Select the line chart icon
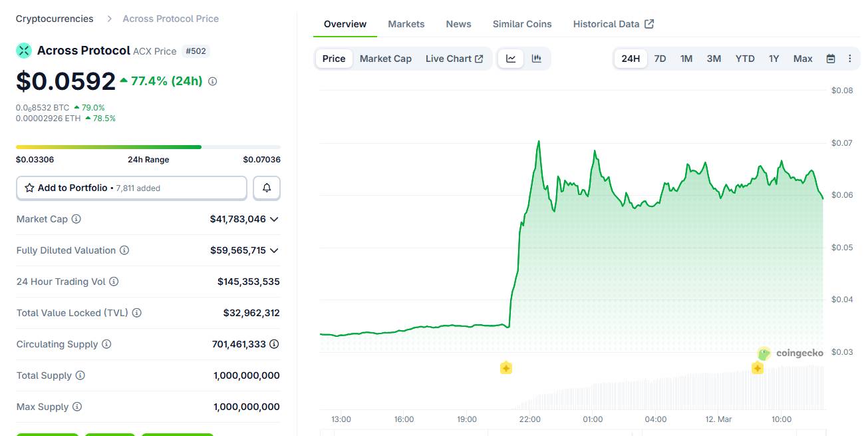Screen dimensions: 868x436 tap(511, 59)
